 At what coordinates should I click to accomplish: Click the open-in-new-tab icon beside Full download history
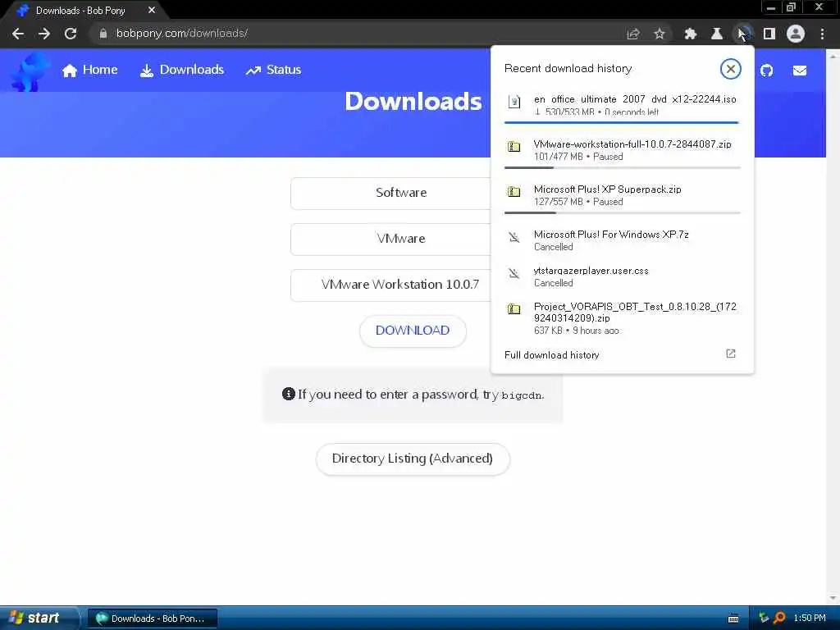[x=731, y=354]
